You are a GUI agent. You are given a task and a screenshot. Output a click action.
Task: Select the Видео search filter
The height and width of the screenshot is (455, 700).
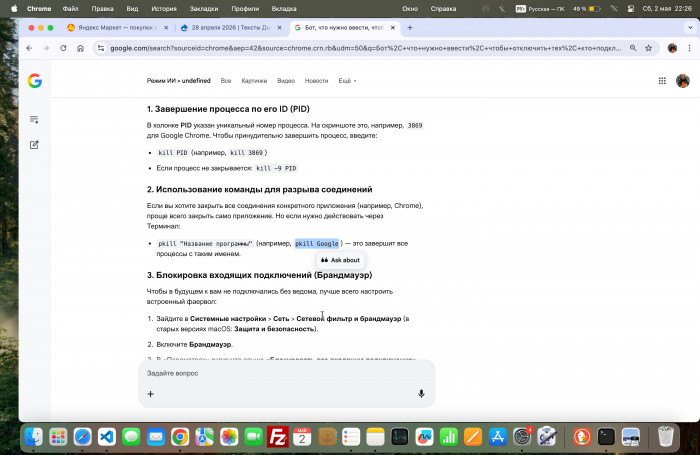click(x=286, y=81)
